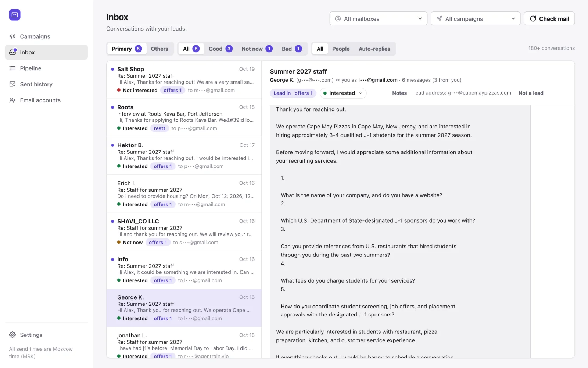
Task: Click the Pipeline list icon
Action: [12, 68]
